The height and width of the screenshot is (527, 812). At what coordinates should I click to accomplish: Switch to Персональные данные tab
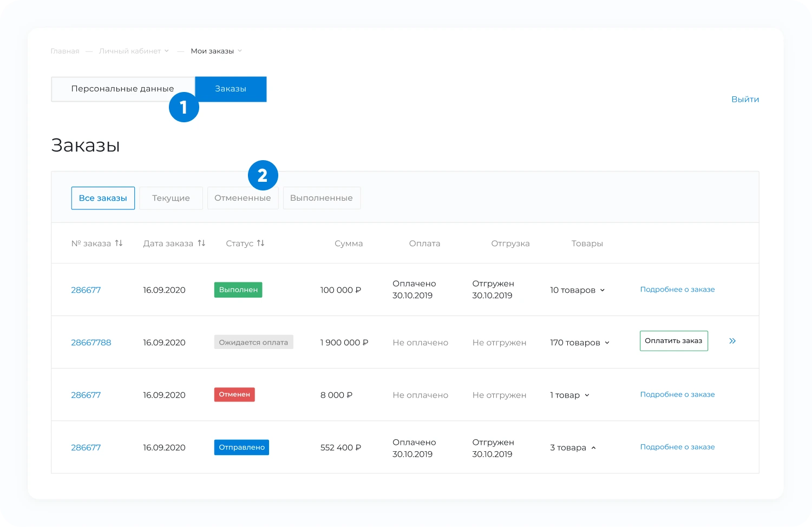(122, 89)
